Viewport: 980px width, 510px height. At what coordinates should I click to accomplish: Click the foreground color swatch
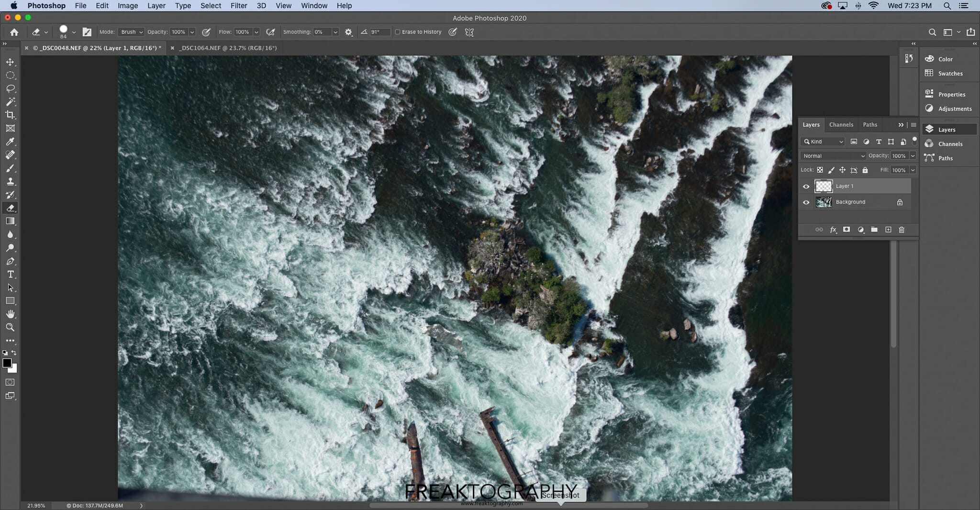[x=7, y=363]
